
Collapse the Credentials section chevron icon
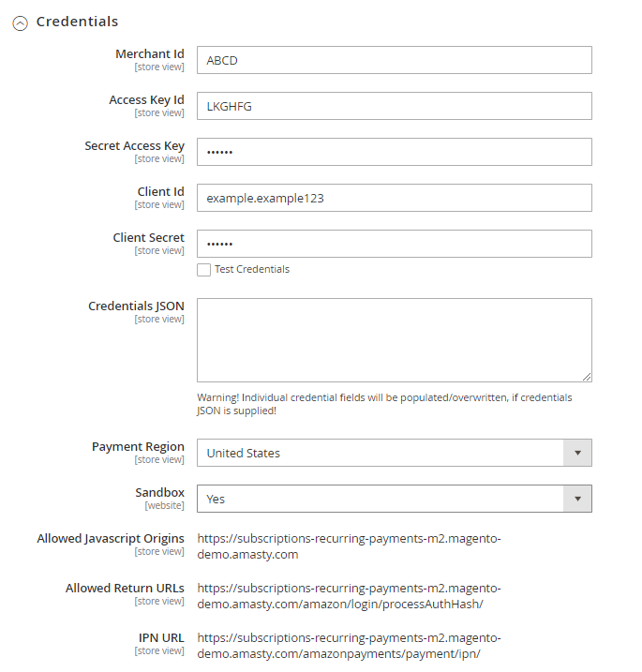pyautogui.click(x=20, y=23)
